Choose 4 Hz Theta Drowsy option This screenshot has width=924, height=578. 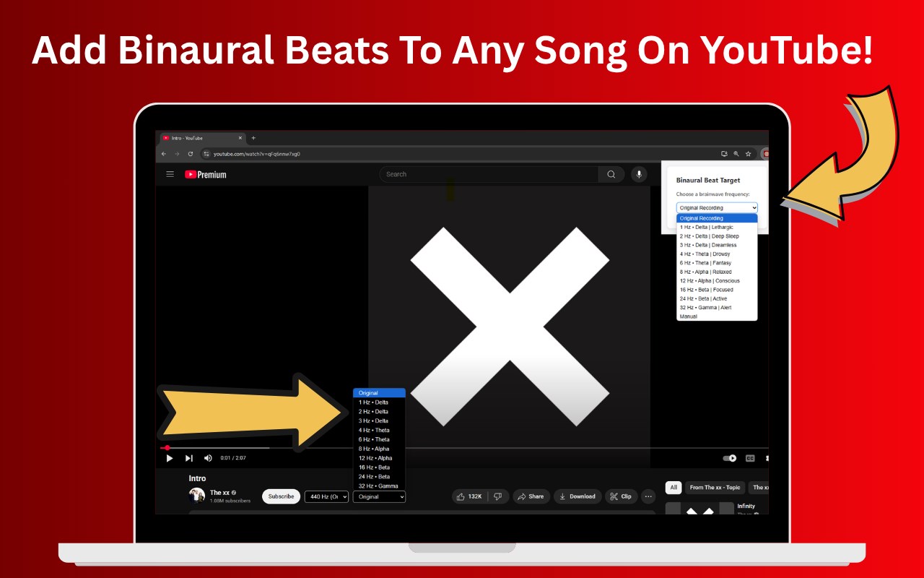[717, 254]
